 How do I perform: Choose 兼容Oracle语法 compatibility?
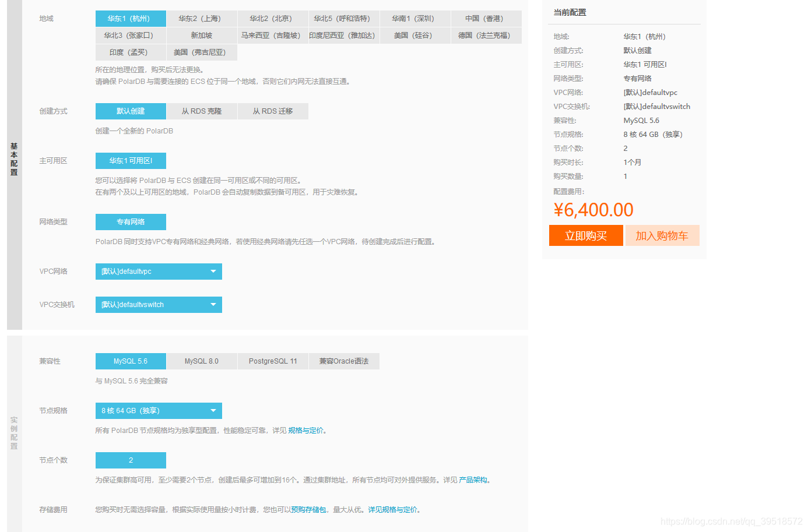344,361
